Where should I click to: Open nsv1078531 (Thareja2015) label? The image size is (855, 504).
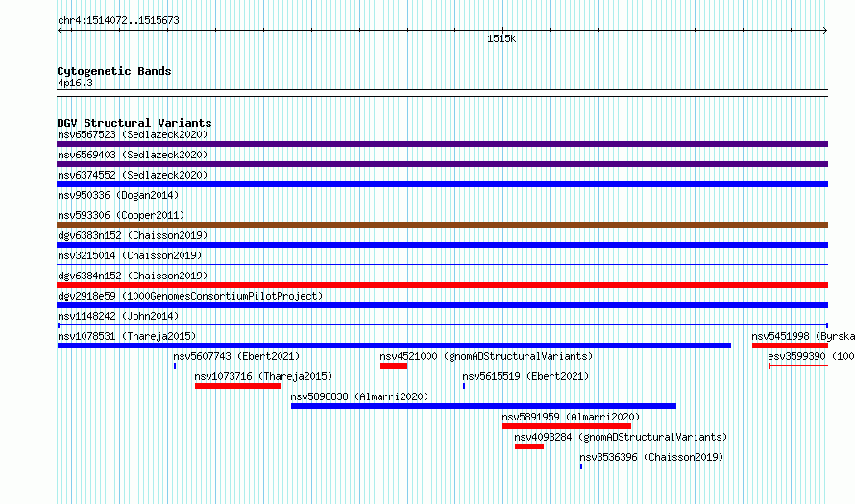pos(127,336)
